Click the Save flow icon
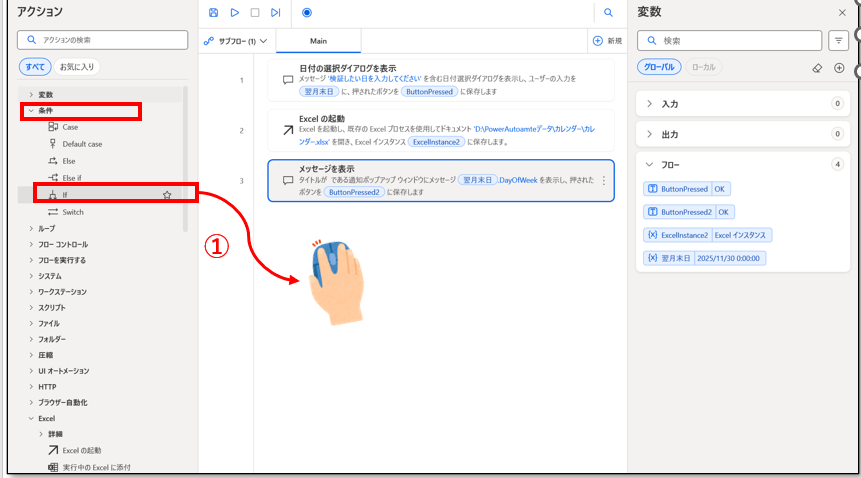This screenshot has width=861, height=478. click(x=213, y=13)
